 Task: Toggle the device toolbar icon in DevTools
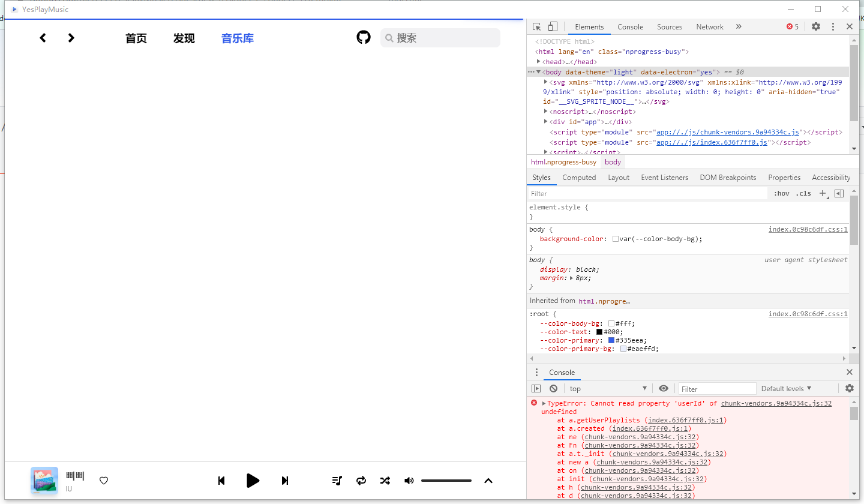552,26
